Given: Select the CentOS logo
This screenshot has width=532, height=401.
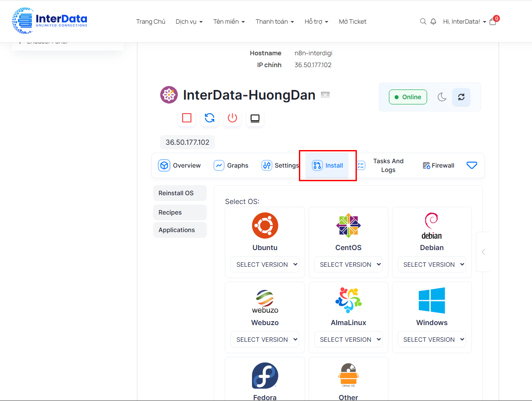Looking at the screenshot, I should click(349, 226).
